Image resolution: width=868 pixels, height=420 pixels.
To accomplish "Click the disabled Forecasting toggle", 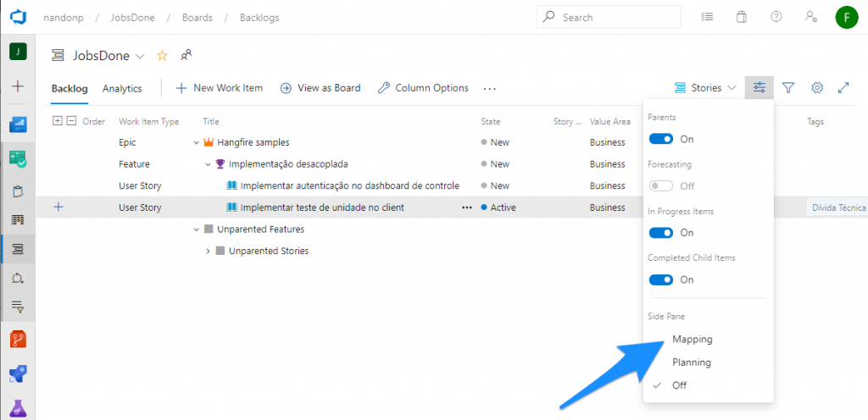I will click(x=661, y=185).
